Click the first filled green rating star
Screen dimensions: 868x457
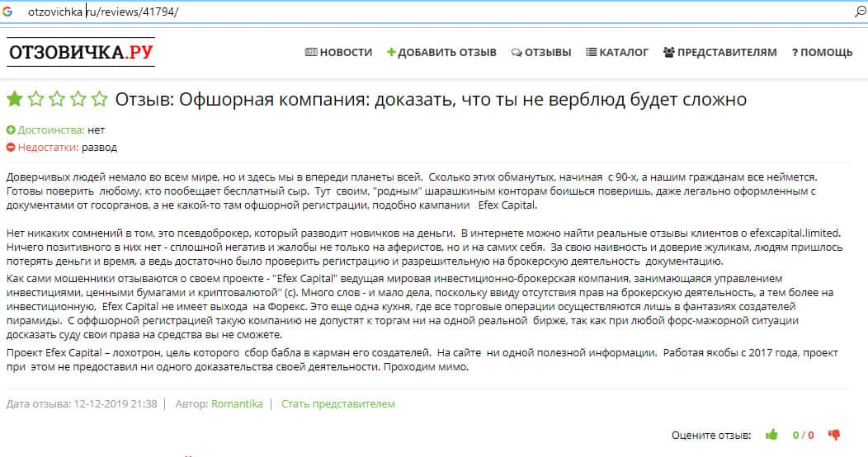[x=14, y=99]
